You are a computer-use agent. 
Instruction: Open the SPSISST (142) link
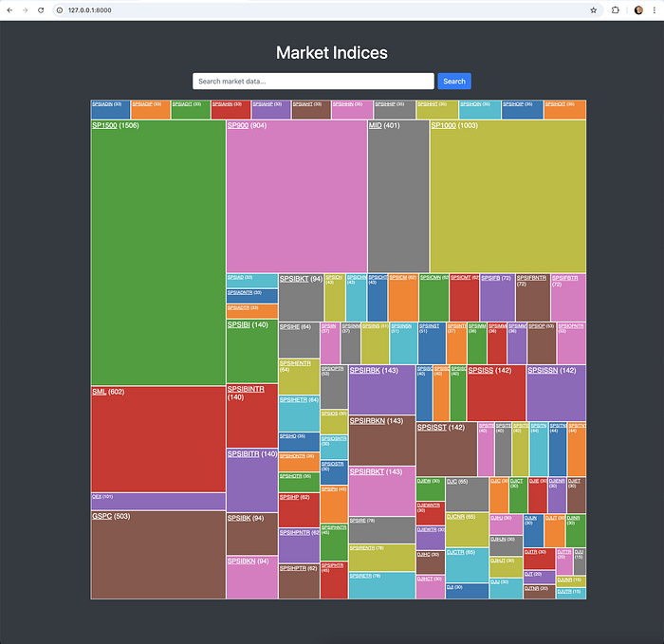click(x=432, y=428)
